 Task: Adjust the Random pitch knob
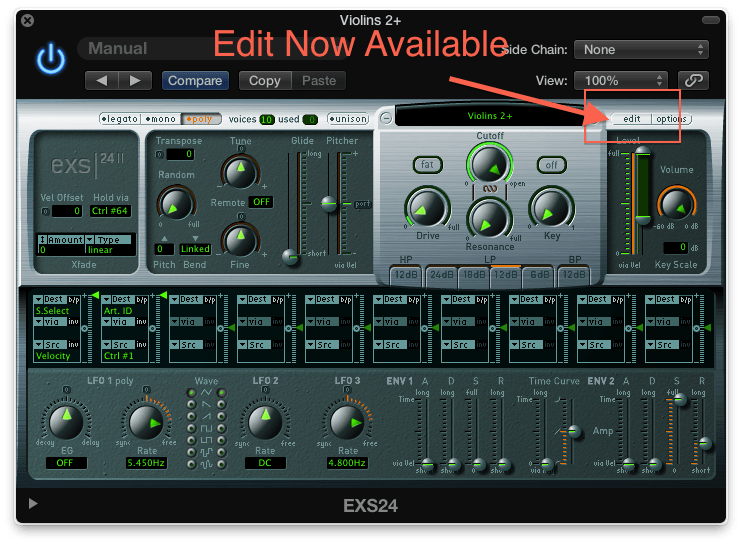(176, 203)
